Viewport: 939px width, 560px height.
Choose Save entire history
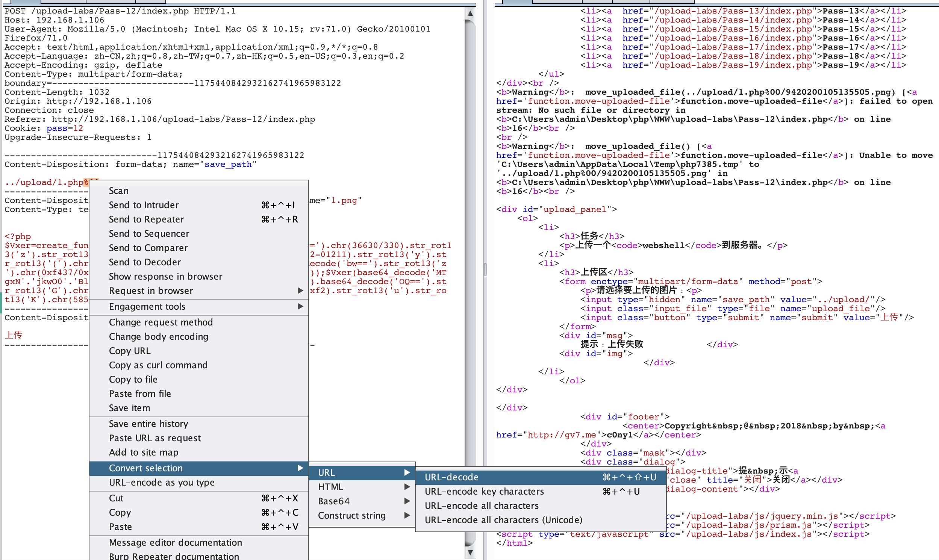coord(199,424)
